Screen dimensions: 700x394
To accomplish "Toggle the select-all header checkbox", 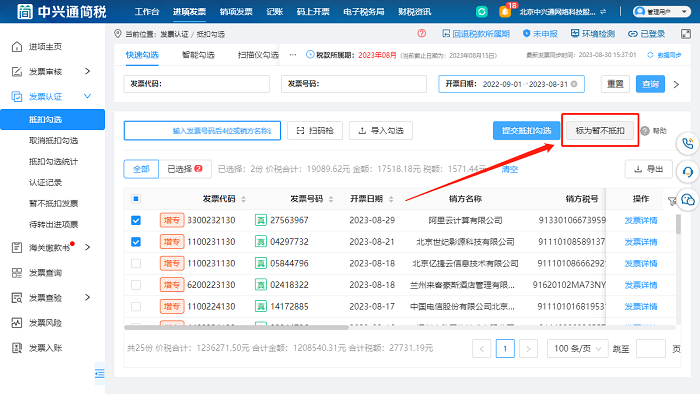I will click(136, 199).
